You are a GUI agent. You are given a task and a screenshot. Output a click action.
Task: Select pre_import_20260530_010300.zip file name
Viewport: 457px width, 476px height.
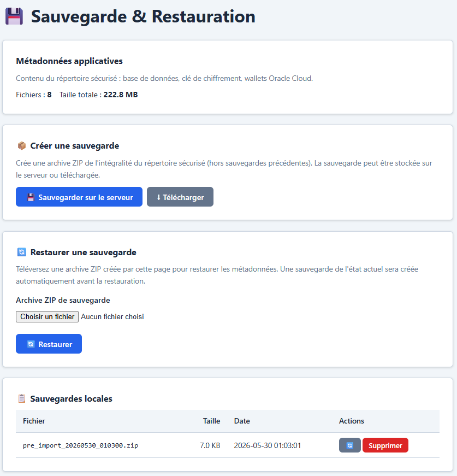click(80, 445)
